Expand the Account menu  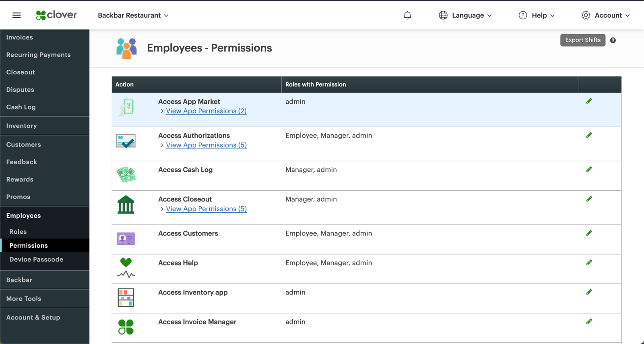[x=605, y=15]
